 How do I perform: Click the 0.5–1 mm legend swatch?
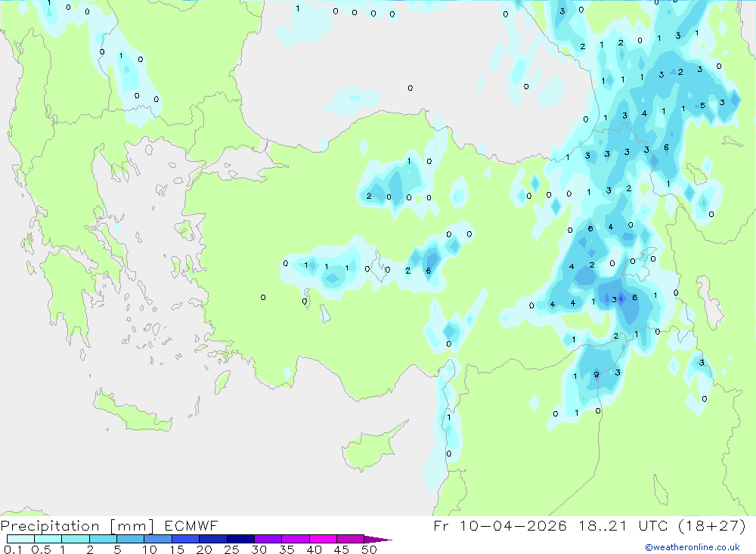(x=48, y=539)
